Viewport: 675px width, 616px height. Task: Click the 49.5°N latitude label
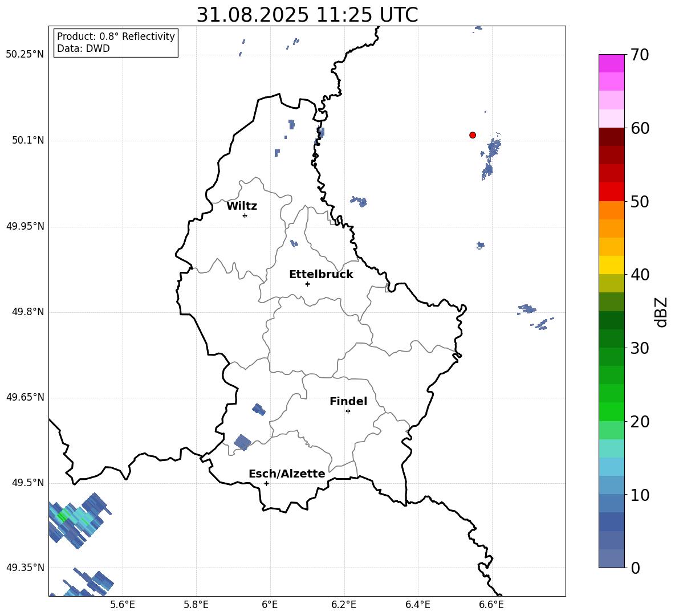click(28, 483)
